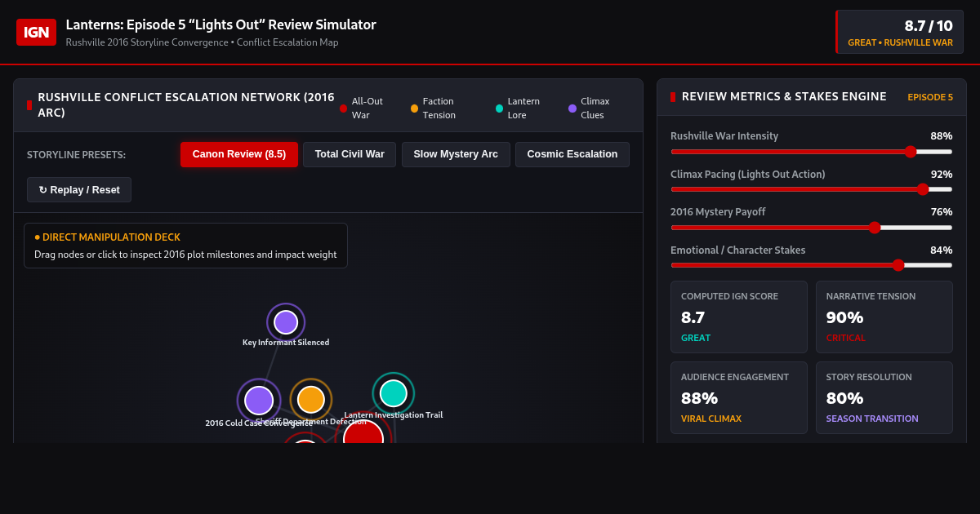Screen dimensions: 980x514
Task: Click the Replay / Reset button
Action: click(79, 190)
